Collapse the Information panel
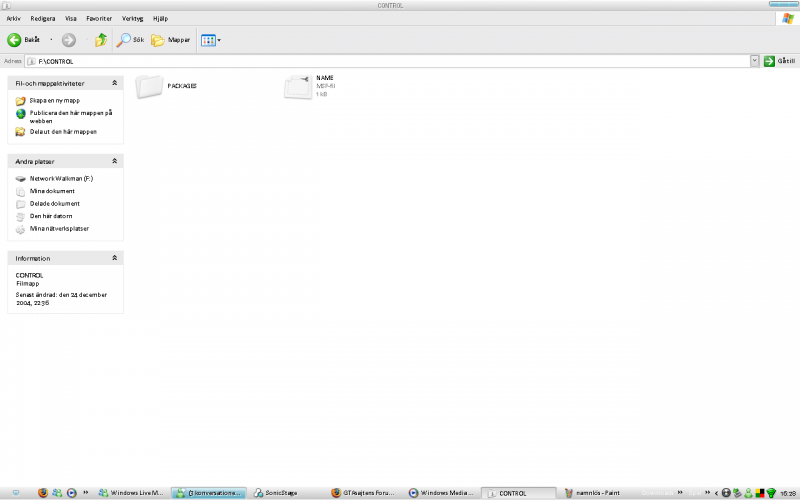The width and height of the screenshot is (800, 500). click(x=114, y=258)
